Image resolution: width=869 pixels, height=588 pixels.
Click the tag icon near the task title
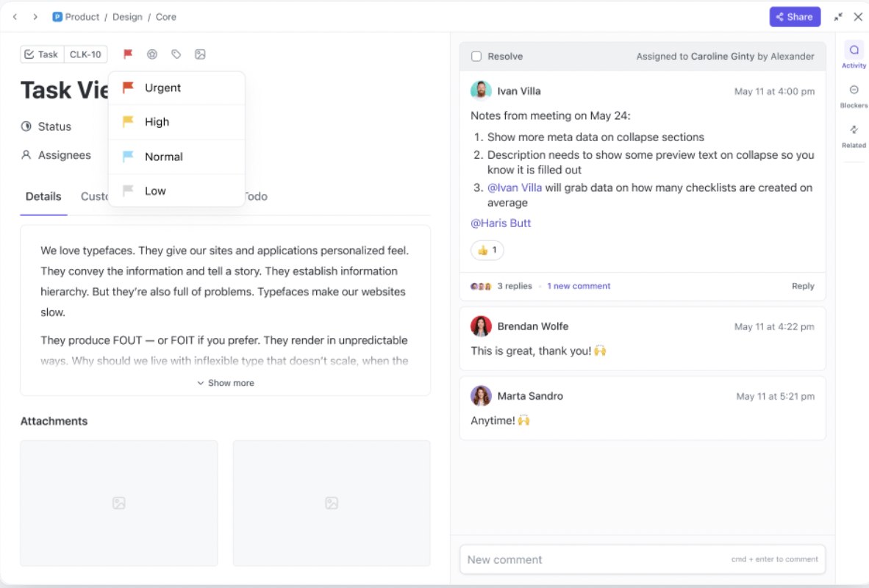pyautogui.click(x=176, y=54)
